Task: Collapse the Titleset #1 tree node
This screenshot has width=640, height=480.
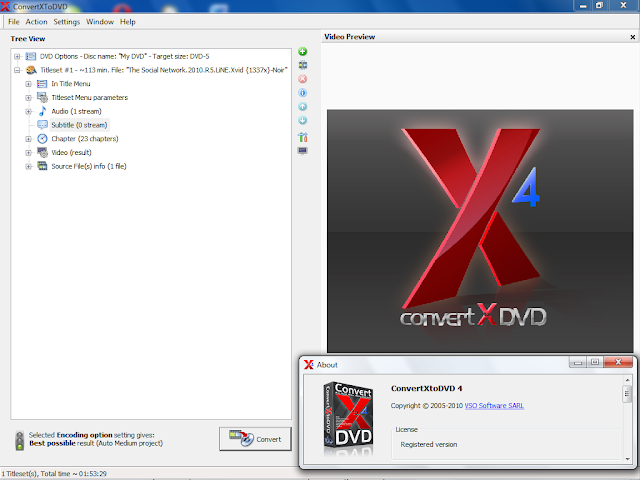Action: pos(17,70)
